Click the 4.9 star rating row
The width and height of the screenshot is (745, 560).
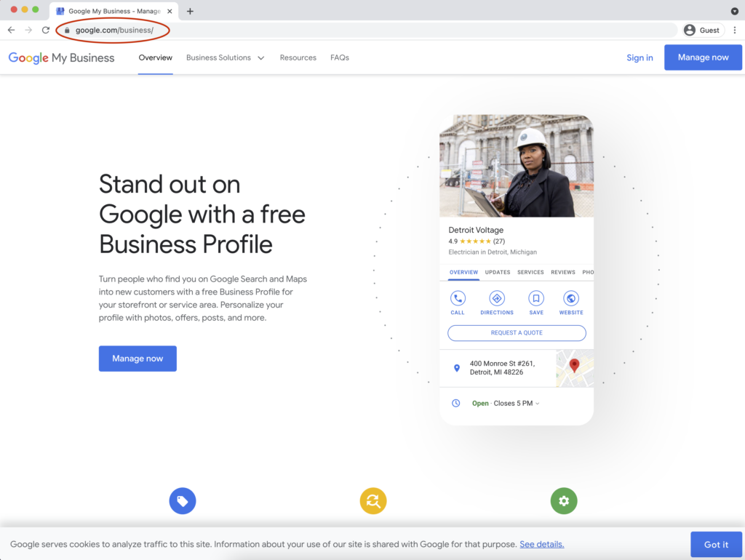pos(477,241)
